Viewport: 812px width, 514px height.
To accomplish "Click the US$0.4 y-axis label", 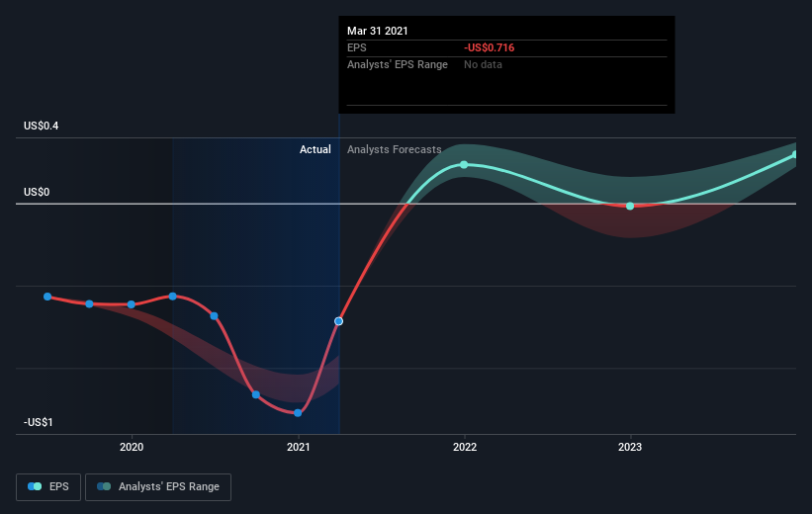I will (41, 126).
